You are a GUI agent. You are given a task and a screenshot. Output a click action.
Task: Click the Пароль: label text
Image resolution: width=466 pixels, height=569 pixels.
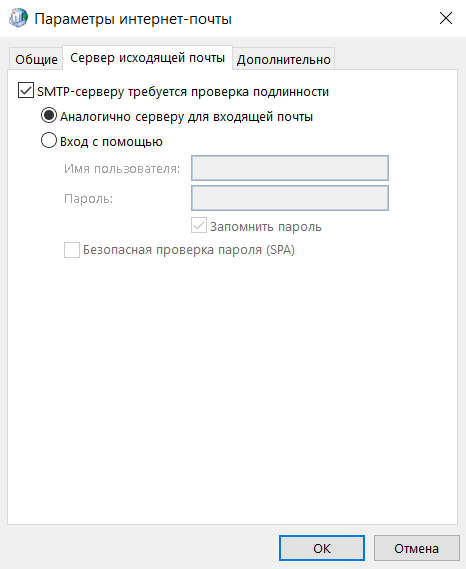point(89,198)
